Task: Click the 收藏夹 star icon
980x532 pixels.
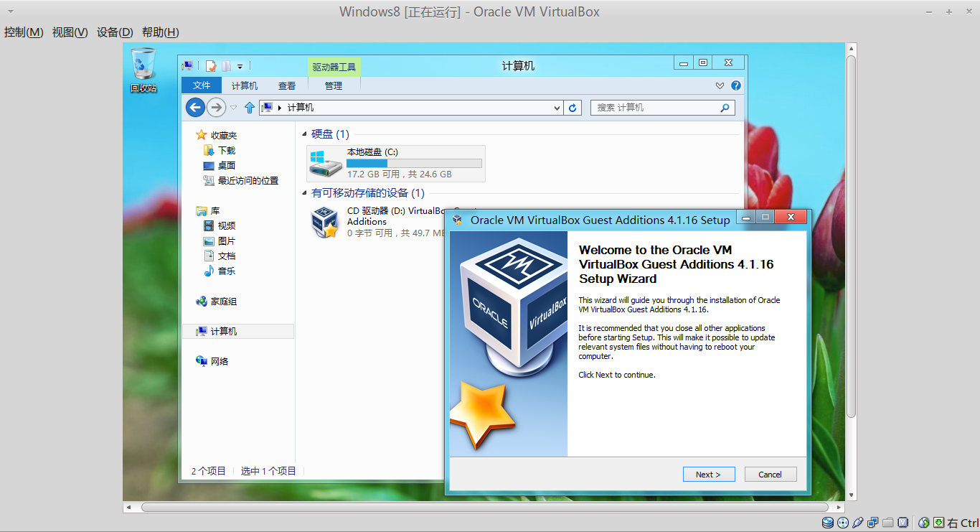Action: click(202, 135)
